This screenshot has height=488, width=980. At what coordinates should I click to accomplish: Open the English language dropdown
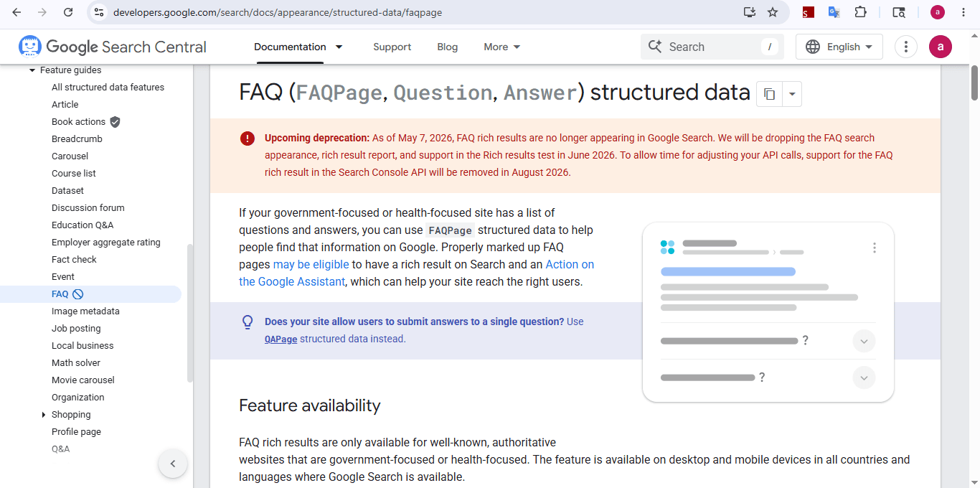pyautogui.click(x=839, y=47)
